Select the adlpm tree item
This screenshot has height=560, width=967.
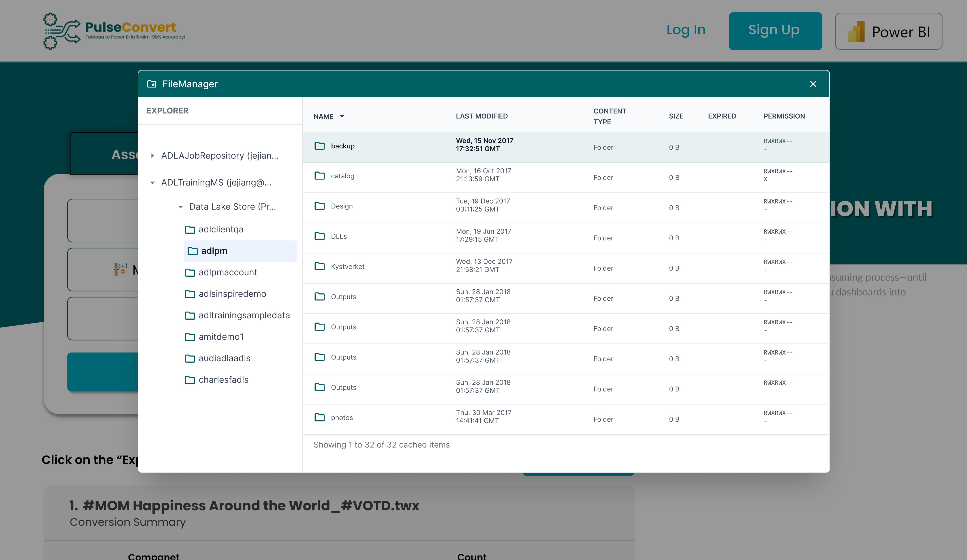(x=214, y=251)
